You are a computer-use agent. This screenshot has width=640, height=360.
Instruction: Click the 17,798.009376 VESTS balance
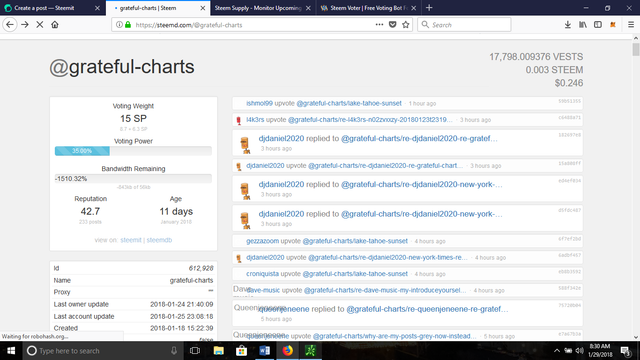(x=536, y=57)
